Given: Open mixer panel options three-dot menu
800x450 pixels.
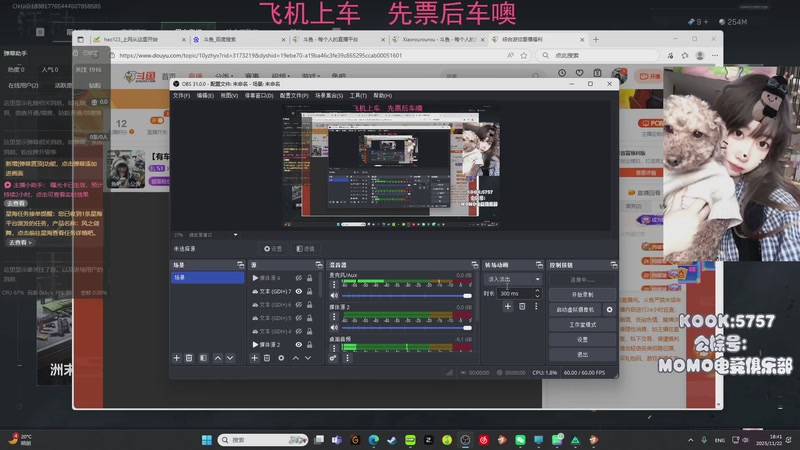Looking at the screenshot, I should pyautogui.click(x=347, y=358).
